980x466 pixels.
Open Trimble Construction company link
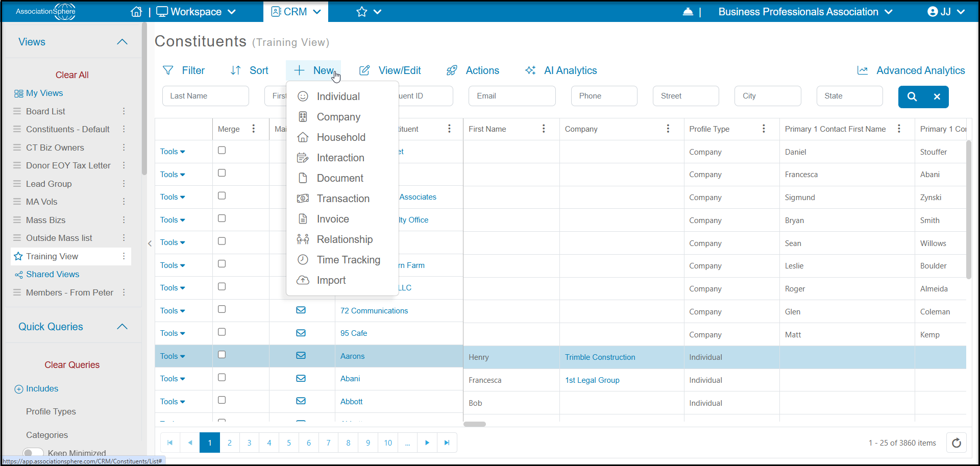click(x=600, y=357)
